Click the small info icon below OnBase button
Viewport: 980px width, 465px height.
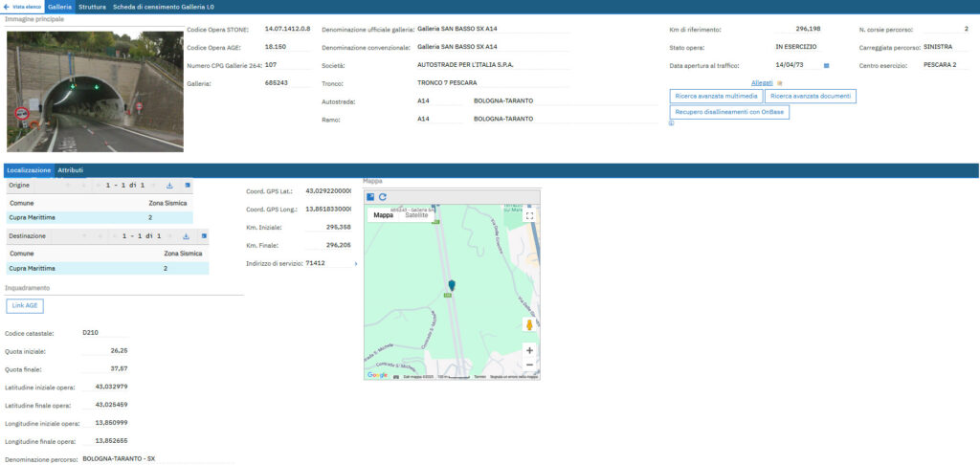click(671, 123)
